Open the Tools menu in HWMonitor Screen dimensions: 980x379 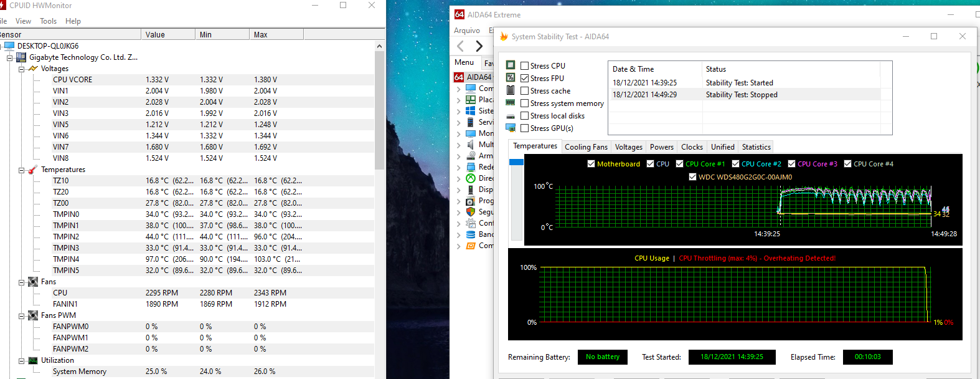(48, 21)
